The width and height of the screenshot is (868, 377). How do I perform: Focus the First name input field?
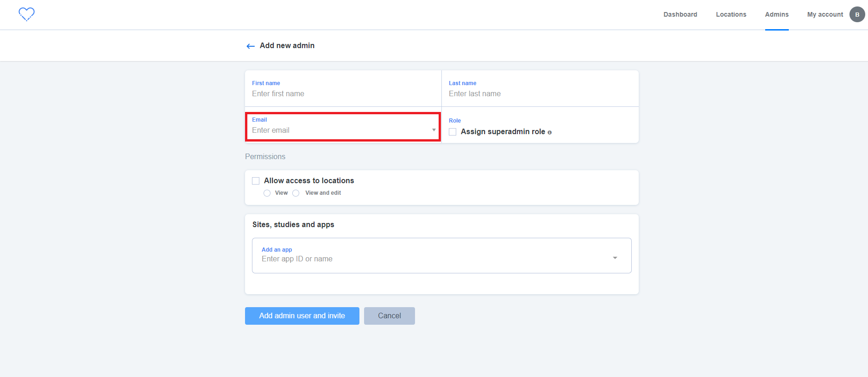(343, 93)
